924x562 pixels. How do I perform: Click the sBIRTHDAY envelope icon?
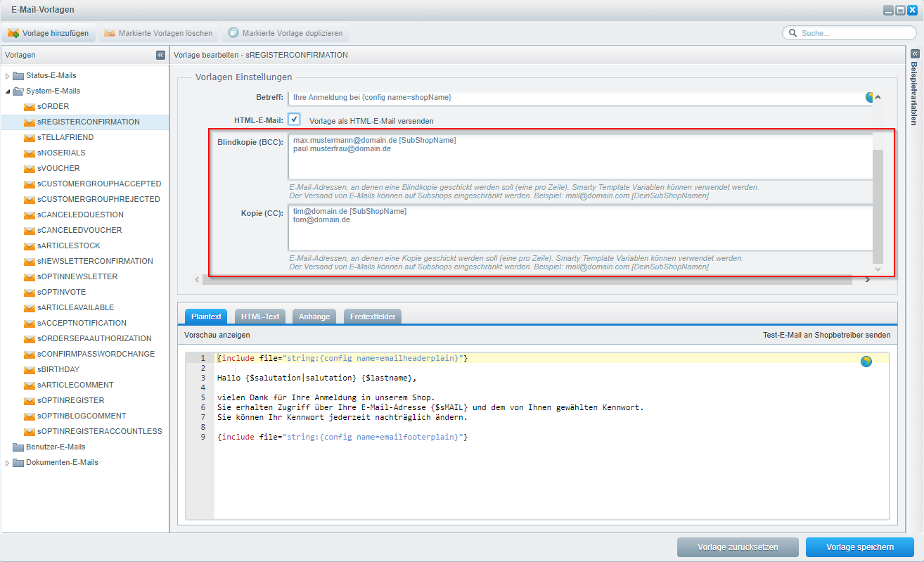tap(29, 370)
